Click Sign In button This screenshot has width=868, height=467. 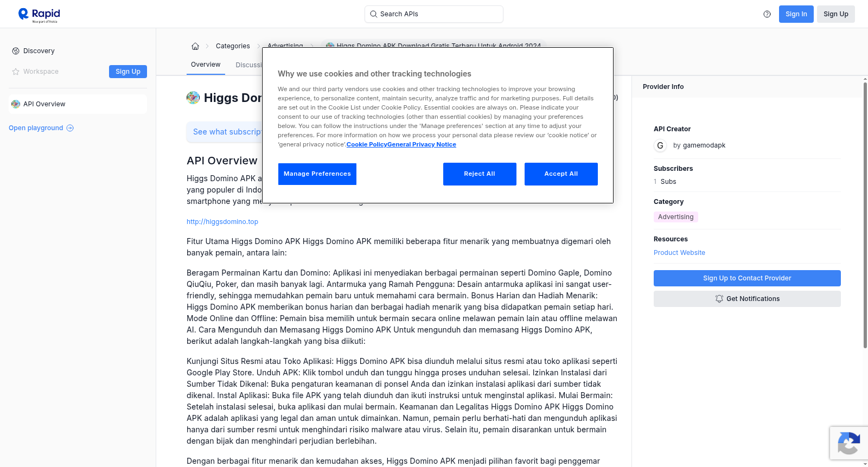point(796,14)
